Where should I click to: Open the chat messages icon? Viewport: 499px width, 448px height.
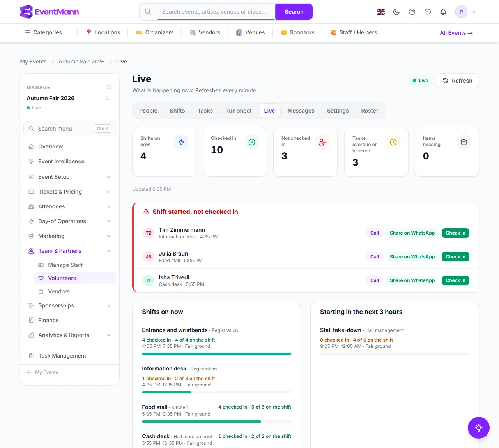click(x=428, y=12)
